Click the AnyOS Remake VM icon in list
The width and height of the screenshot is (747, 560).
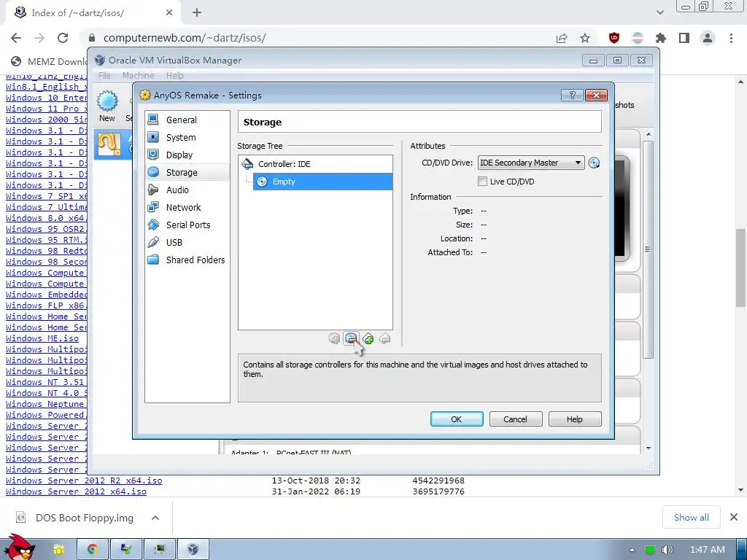[x=109, y=144]
